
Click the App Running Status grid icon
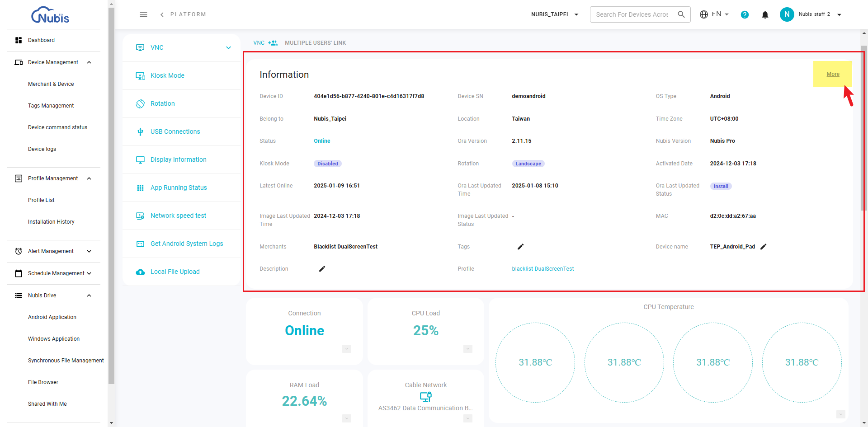tap(140, 188)
